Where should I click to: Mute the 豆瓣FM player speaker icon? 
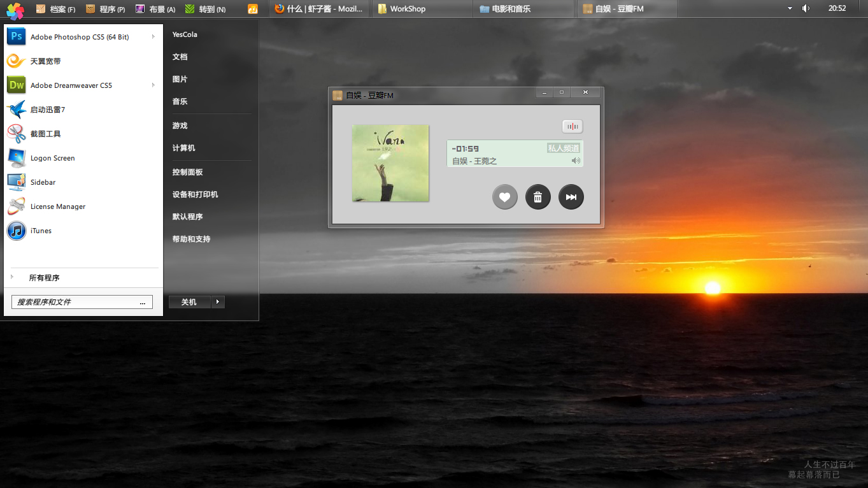pos(576,161)
